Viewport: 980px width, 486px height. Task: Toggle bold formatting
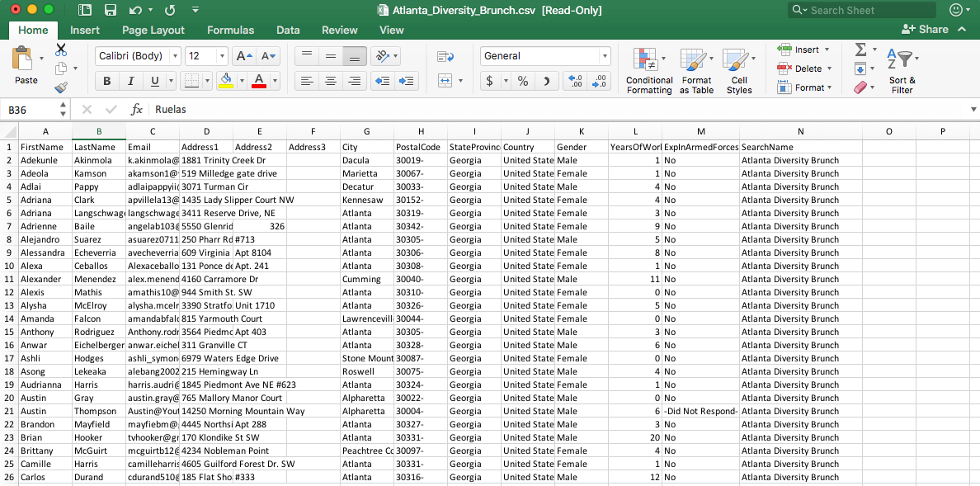[106, 80]
